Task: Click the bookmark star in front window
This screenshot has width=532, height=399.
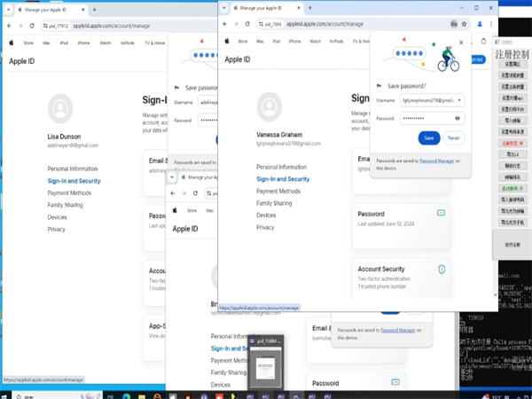Action: (x=463, y=24)
